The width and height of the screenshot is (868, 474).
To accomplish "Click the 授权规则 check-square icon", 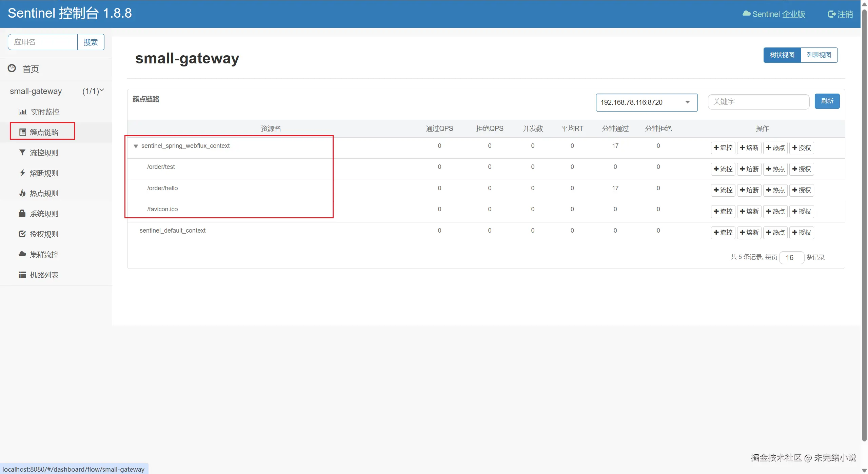I will click(22, 234).
